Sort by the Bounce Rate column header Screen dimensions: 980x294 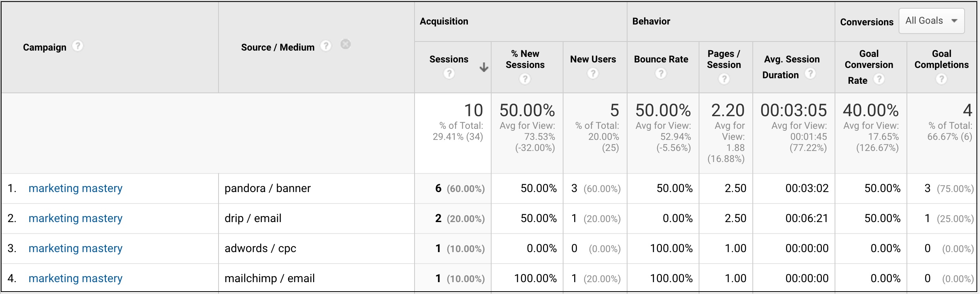point(661,59)
